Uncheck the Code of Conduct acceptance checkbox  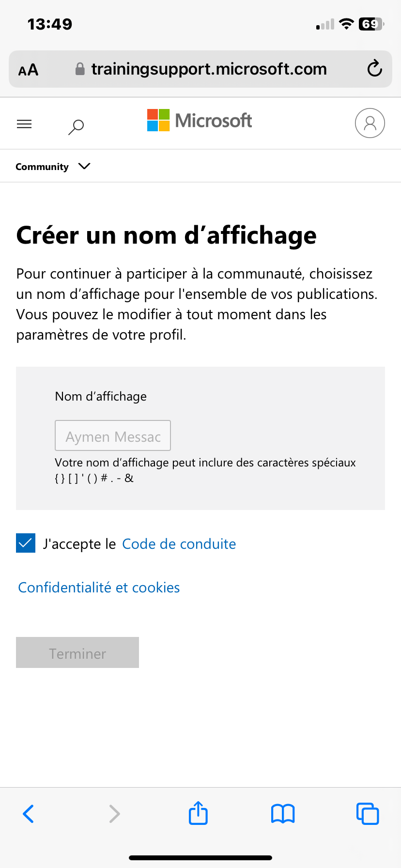point(26,543)
